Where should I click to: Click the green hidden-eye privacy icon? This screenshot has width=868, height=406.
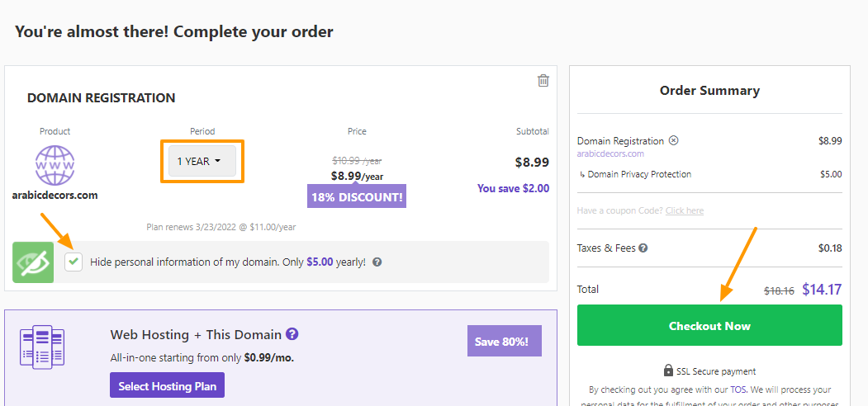[33, 262]
